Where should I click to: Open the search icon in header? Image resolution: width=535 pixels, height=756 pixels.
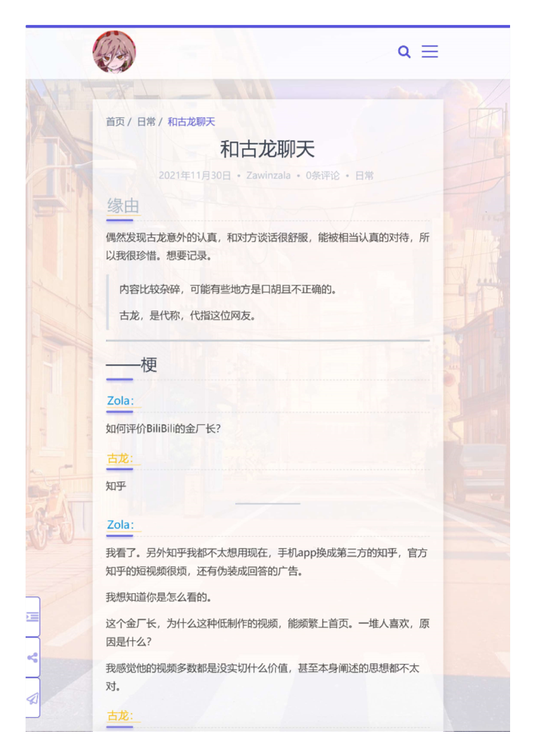point(404,52)
